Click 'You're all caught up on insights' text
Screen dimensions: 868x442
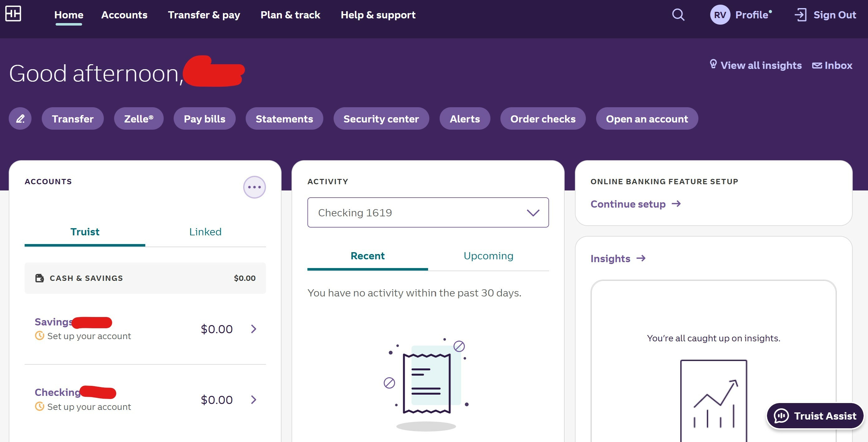tap(713, 338)
